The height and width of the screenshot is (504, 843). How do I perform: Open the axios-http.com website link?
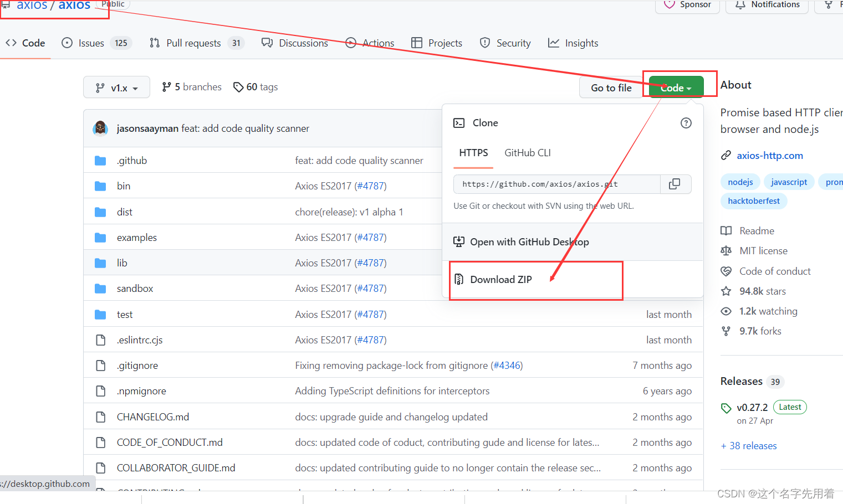click(770, 156)
